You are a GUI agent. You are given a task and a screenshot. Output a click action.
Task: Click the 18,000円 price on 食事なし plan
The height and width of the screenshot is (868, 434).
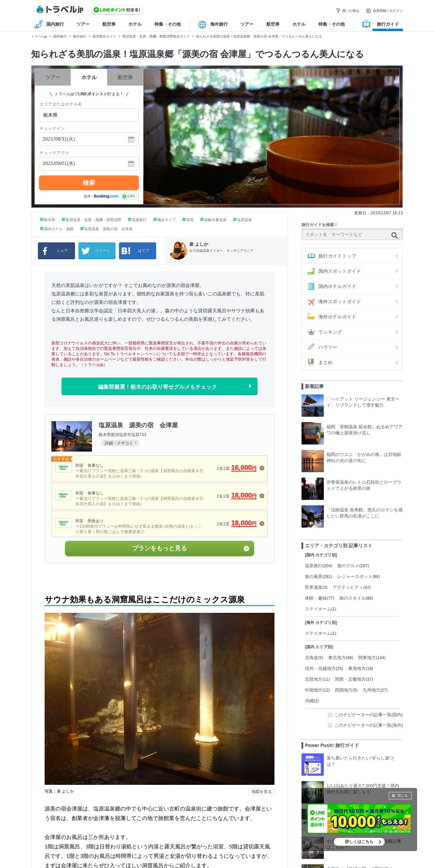pos(244,496)
